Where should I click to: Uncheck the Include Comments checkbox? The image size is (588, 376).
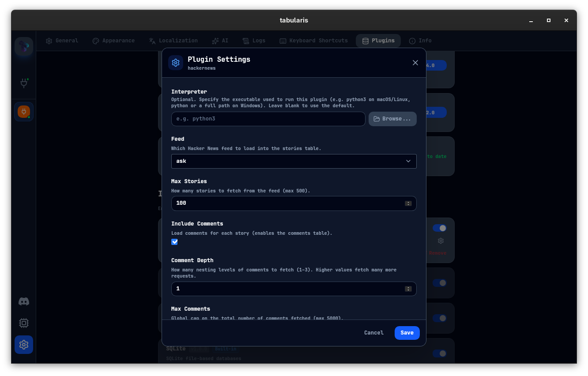pos(174,242)
